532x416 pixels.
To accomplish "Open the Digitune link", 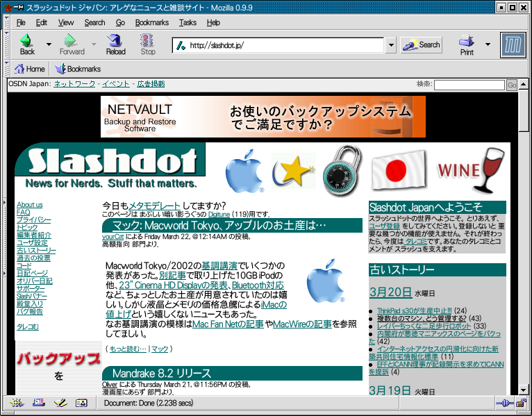I will coord(219,214).
